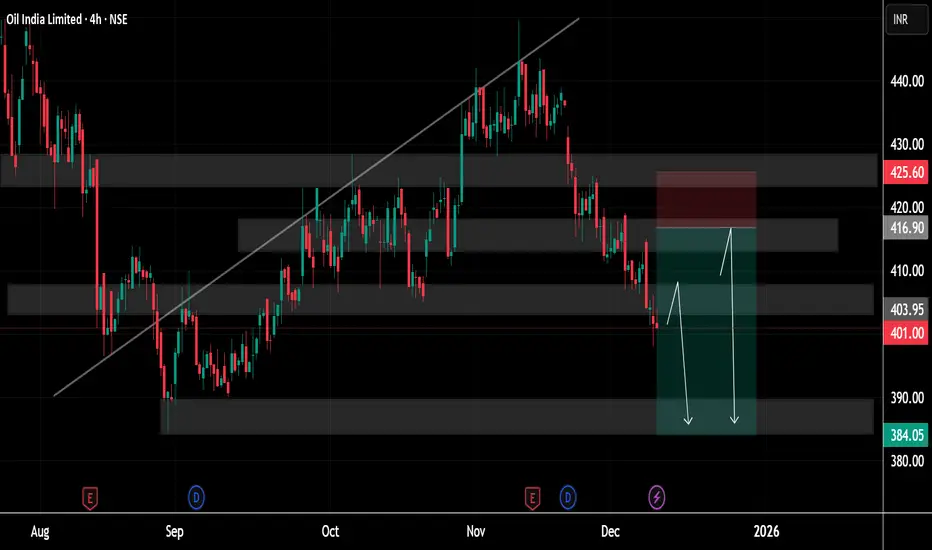The height and width of the screenshot is (550, 932).
Task: Click the 420.00 price axis value
Action: [x=907, y=208]
